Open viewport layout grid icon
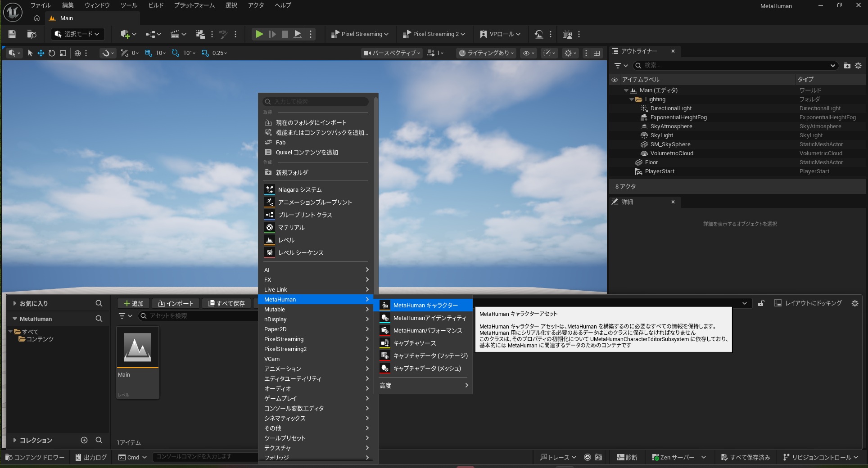Screen dimensions: 868x468 pos(597,53)
